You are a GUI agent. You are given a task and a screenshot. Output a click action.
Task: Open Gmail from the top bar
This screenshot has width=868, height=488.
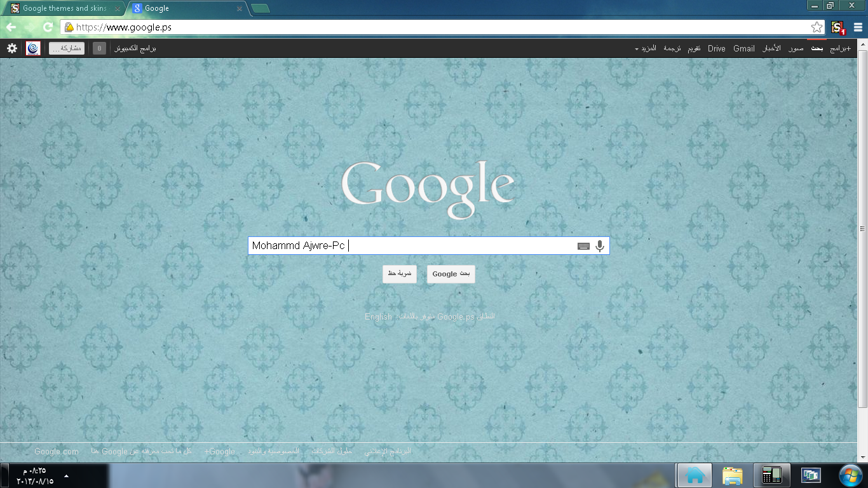[743, 48]
